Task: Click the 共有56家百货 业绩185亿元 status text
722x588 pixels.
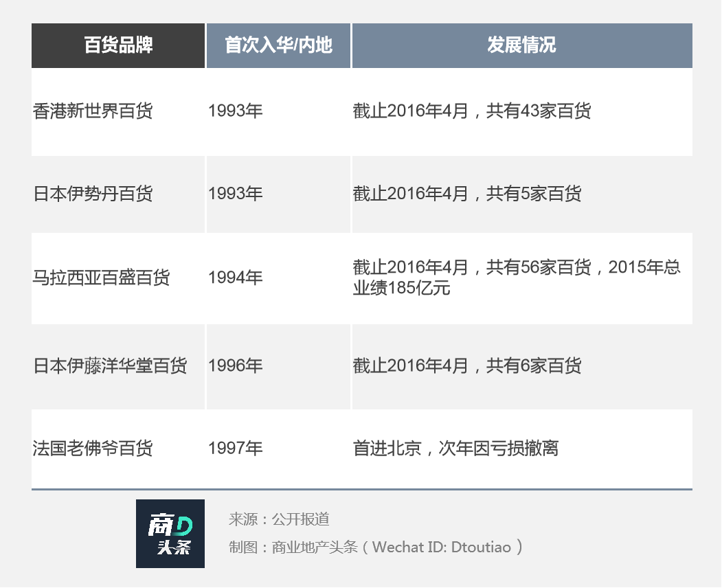Action: pyautogui.click(x=517, y=278)
